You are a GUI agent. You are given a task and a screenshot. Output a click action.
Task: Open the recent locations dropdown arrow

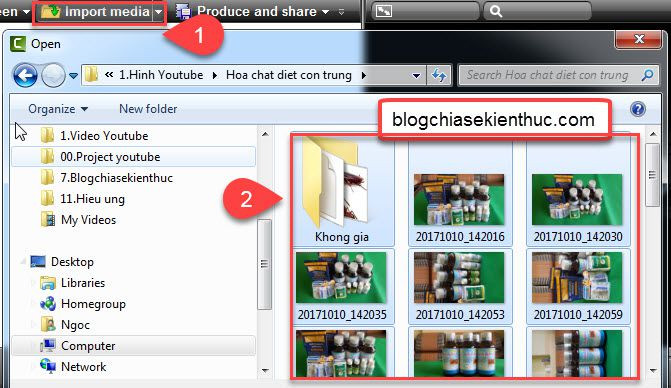click(x=74, y=76)
